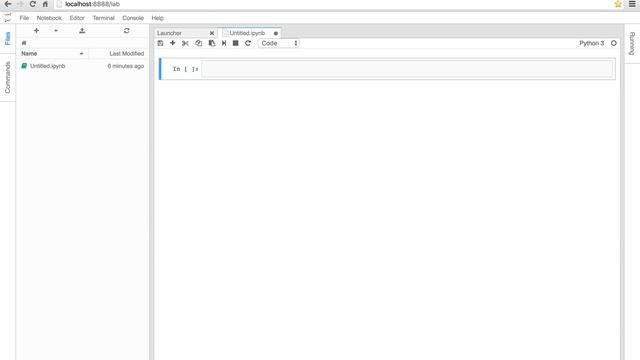Click the unsaved dot on Untitled.ipynb tab
Viewport: 640px width, 360px height.
point(276,33)
